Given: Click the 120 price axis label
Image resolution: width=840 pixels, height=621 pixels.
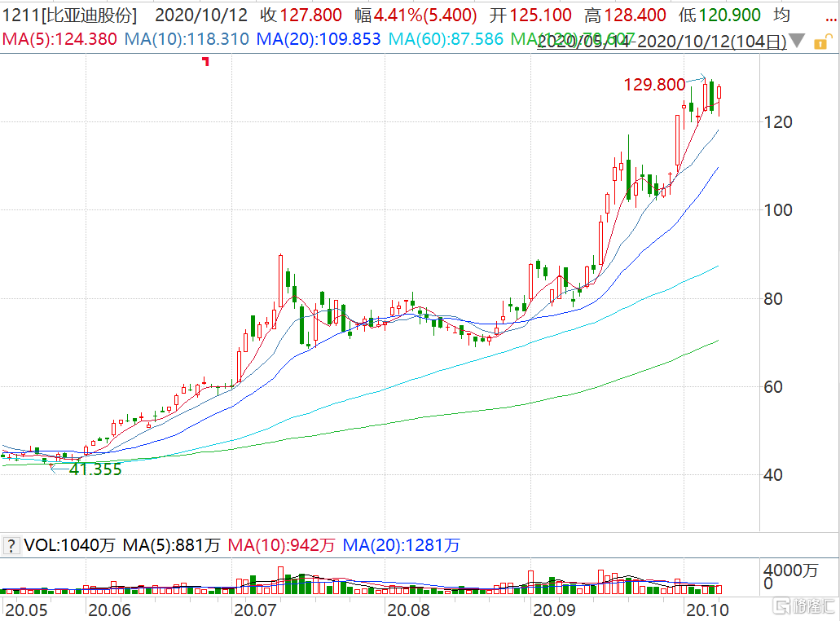Looking at the screenshot, I should pos(778,122).
